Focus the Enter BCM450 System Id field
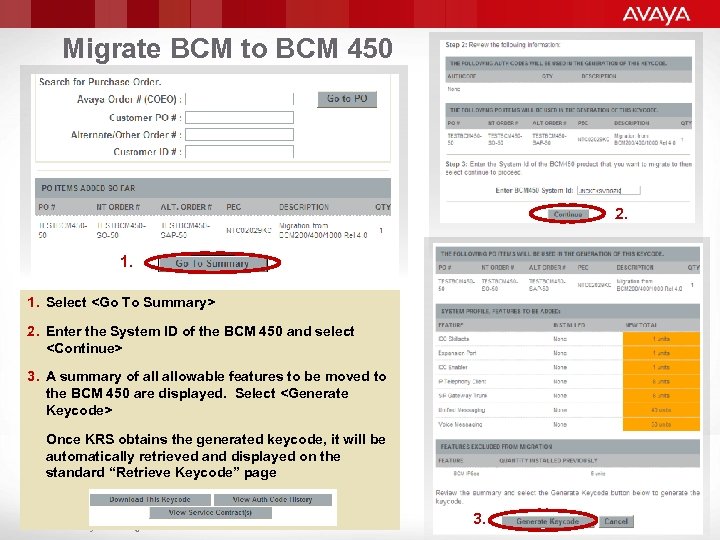 608,190
